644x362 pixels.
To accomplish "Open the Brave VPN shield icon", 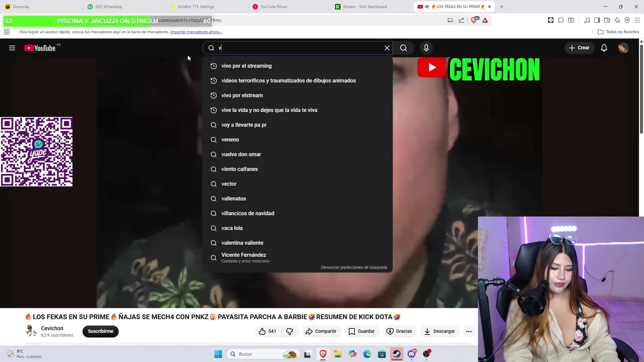I will point(627,20).
